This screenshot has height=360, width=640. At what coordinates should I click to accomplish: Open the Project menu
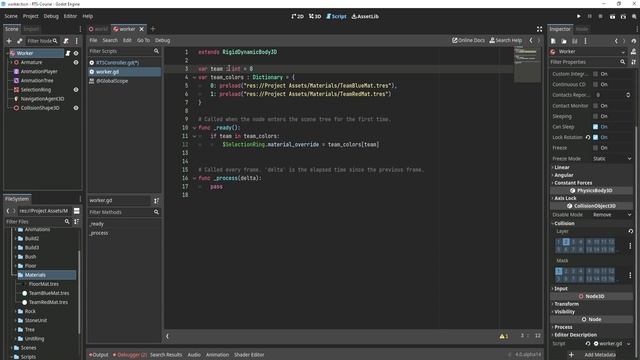point(31,16)
